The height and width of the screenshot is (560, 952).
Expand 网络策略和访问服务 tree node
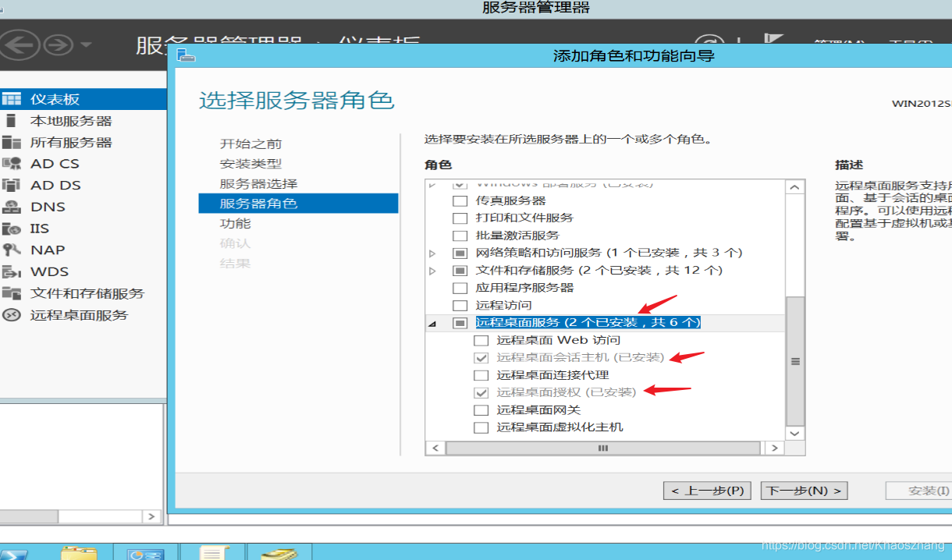(433, 253)
